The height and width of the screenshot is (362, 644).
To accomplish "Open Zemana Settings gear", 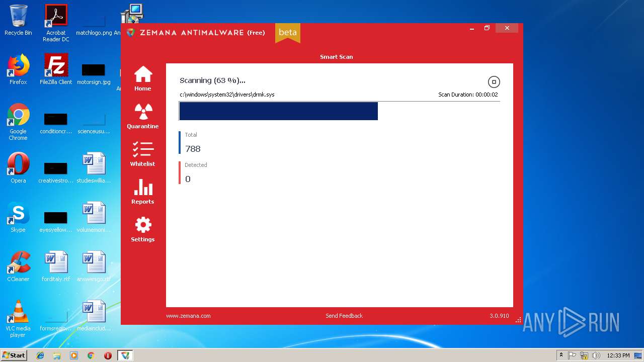I will [x=143, y=229].
